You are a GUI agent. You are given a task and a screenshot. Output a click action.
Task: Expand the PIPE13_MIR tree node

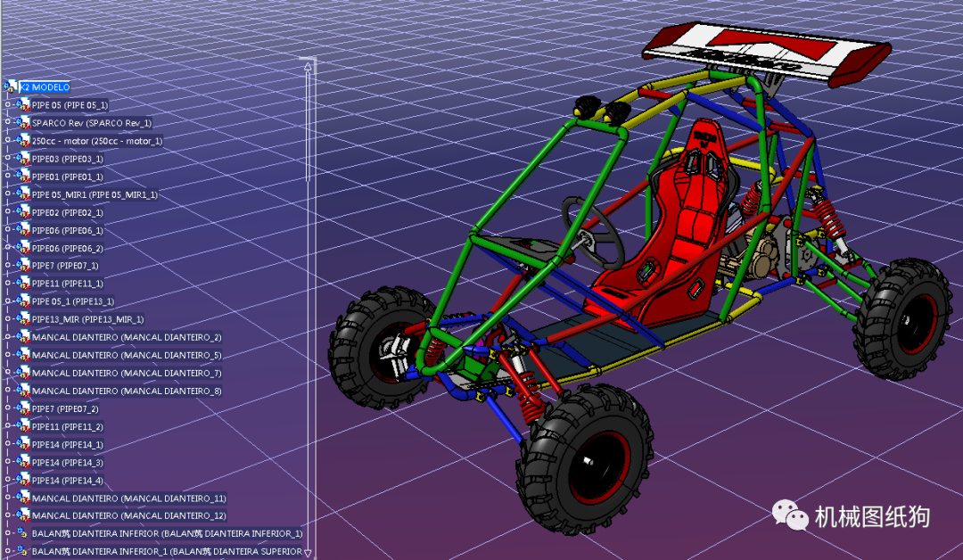[x=7, y=319]
